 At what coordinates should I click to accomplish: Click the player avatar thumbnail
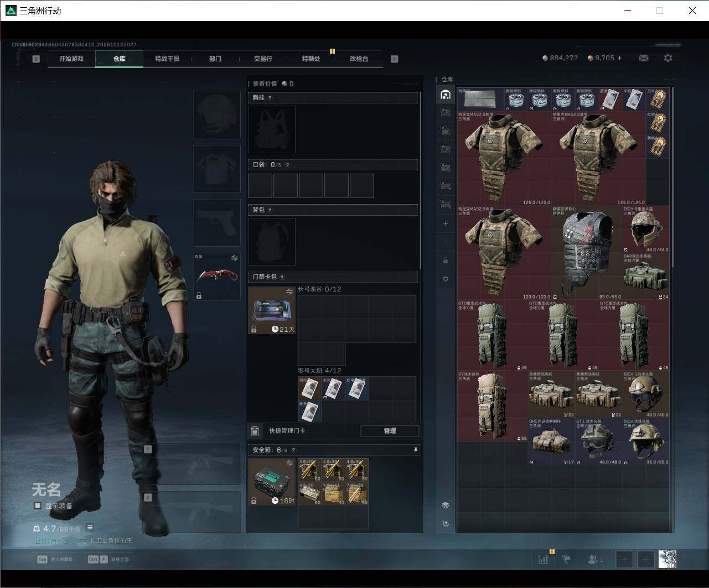pyautogui.click(x=667, y=559)
